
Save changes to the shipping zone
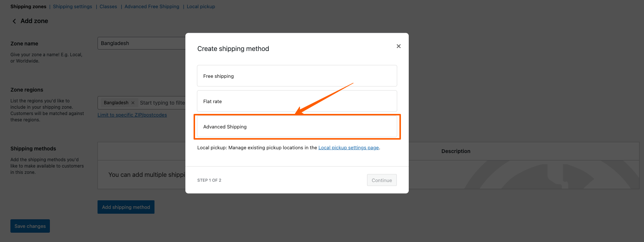(x=30, y=226)
